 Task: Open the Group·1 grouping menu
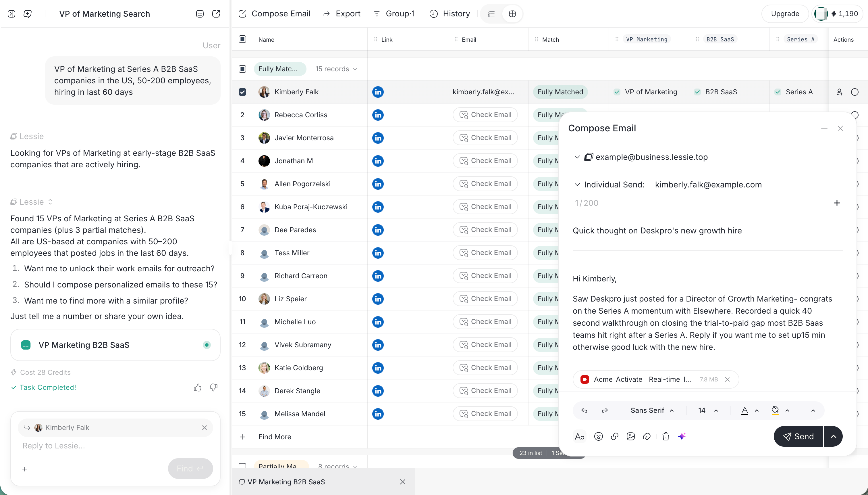(394, 14)
